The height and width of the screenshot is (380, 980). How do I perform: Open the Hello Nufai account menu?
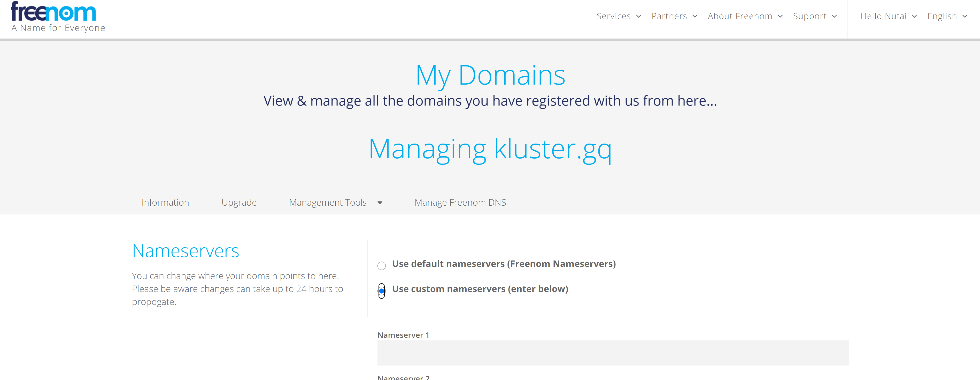883,16
